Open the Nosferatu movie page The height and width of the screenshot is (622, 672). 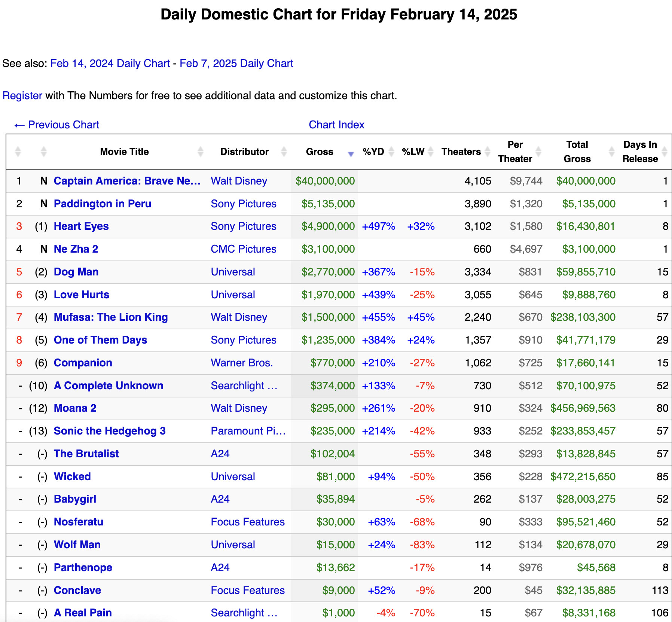(x=79, y=522)
